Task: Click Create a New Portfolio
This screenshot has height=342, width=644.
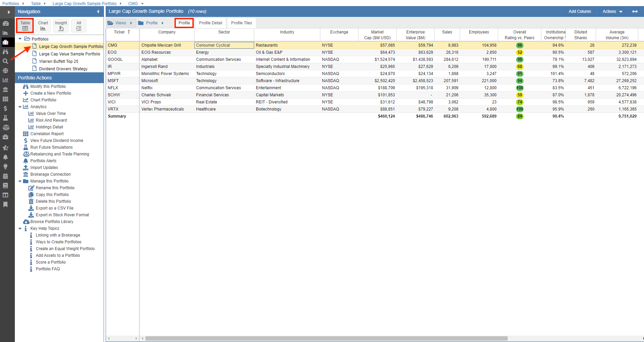Action: click(51, 93)
